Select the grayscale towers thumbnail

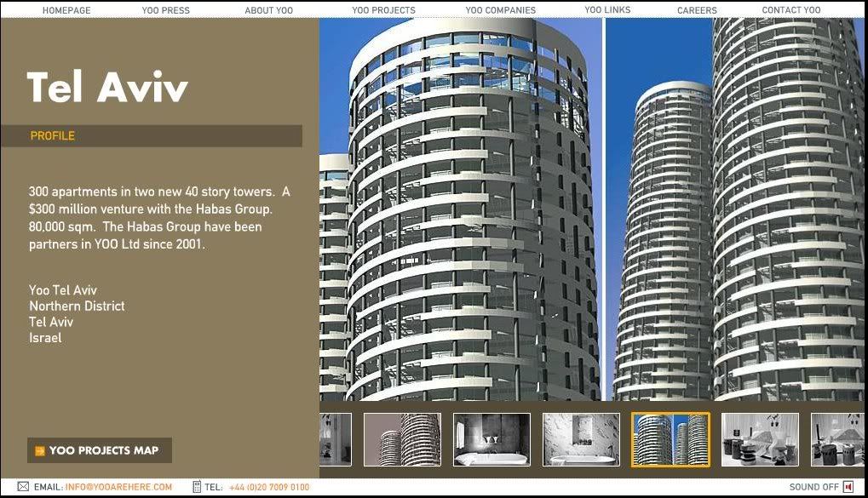(x=402, y=439)
